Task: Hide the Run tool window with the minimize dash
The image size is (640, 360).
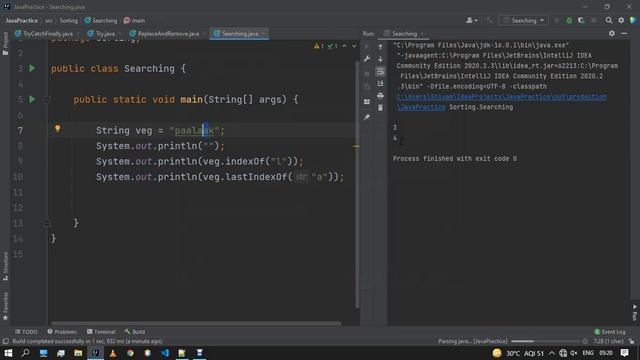Action: click(624, 33)
